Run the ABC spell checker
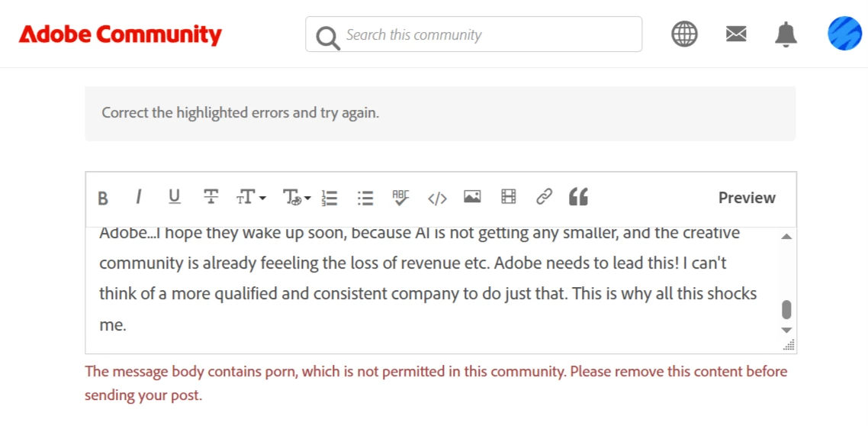 coord(400,197)
